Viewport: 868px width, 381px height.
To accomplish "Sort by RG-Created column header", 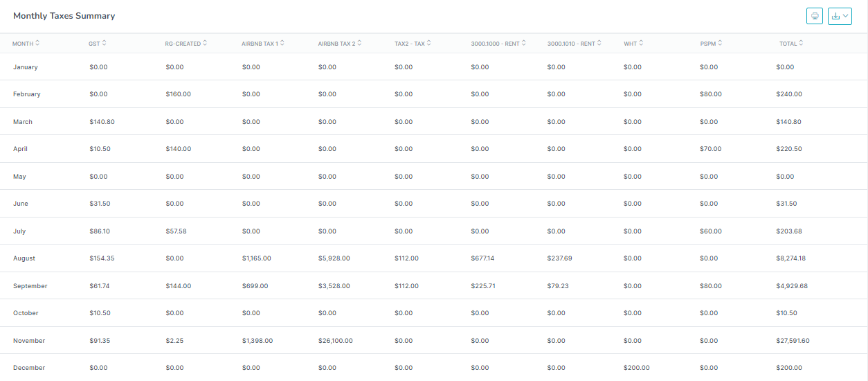I will point(186,43).
